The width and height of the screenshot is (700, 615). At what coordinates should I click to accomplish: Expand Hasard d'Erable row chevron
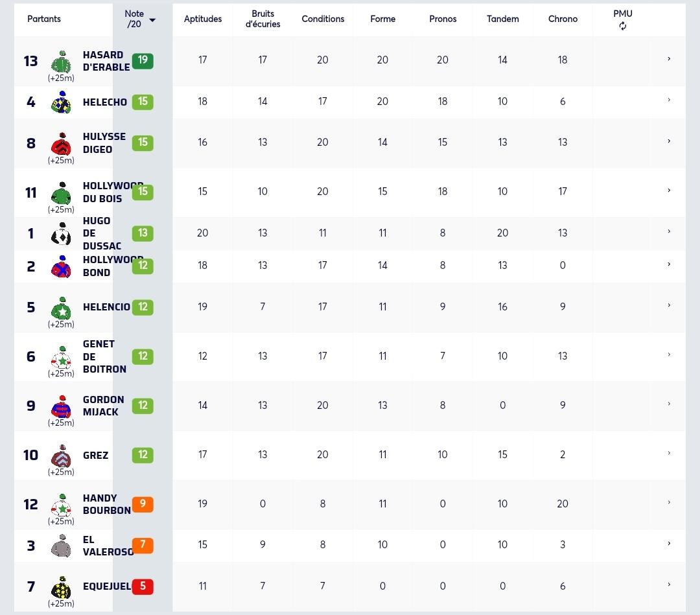pos(669,59)
